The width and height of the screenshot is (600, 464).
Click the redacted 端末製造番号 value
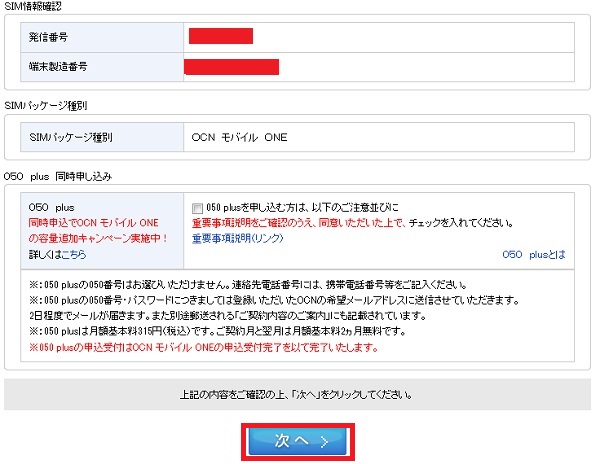(231, 67)
